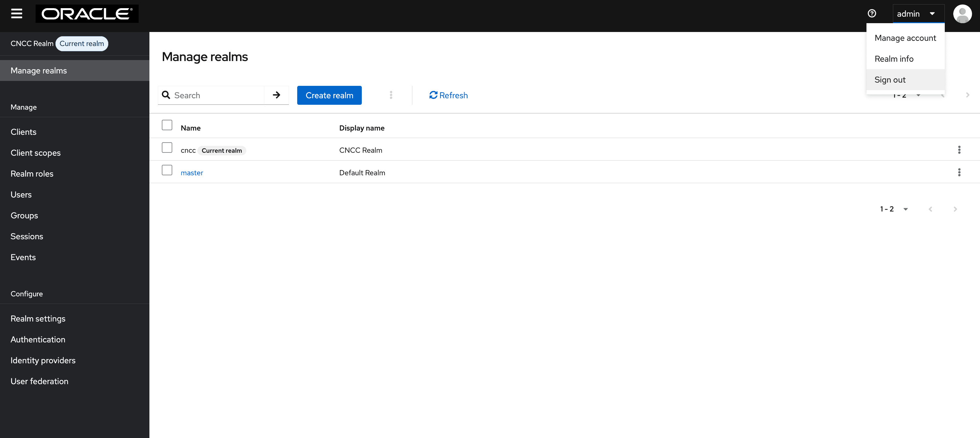
Task: Open the help question mark icon
Action: click(x=872, y=14)
